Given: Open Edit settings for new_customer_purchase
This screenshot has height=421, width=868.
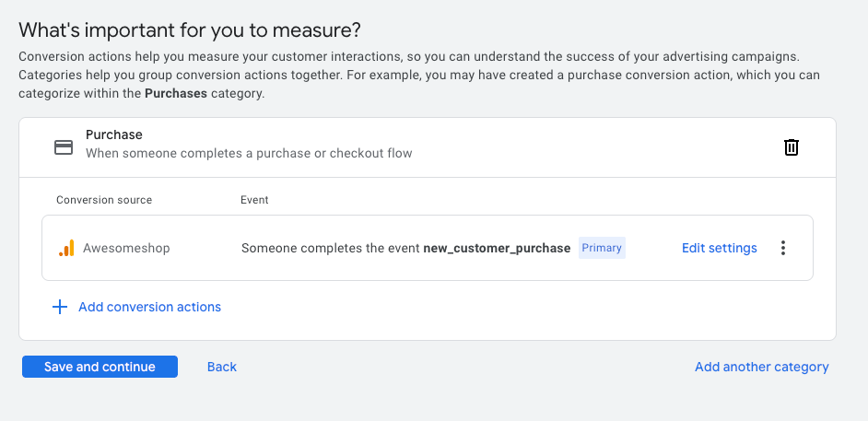Looking at the screenshot, I should point(719,248).
